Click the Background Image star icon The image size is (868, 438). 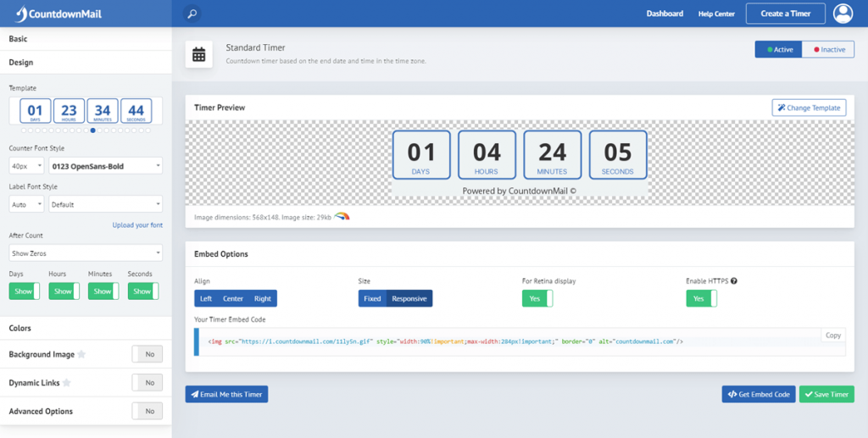(81, 354)
